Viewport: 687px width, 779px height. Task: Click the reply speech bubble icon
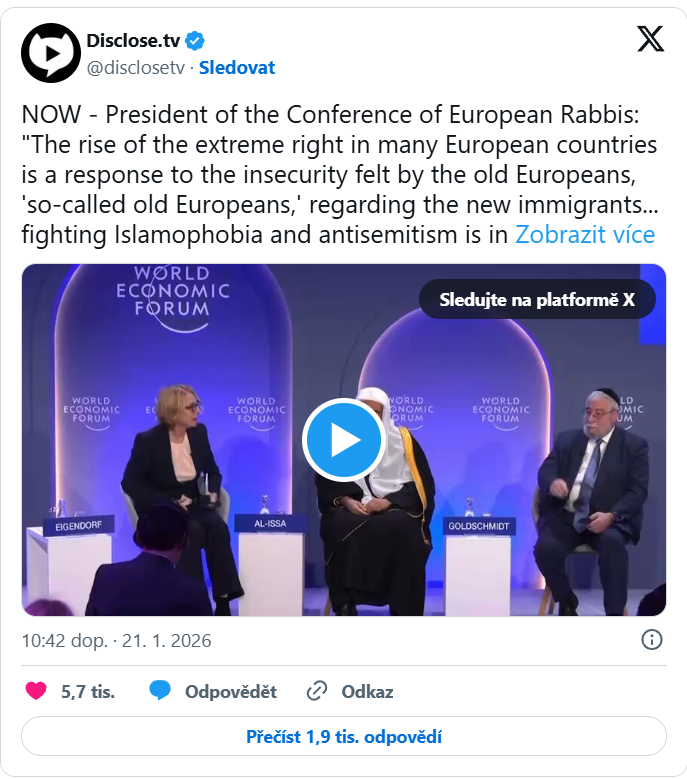[x=160, y=691]
